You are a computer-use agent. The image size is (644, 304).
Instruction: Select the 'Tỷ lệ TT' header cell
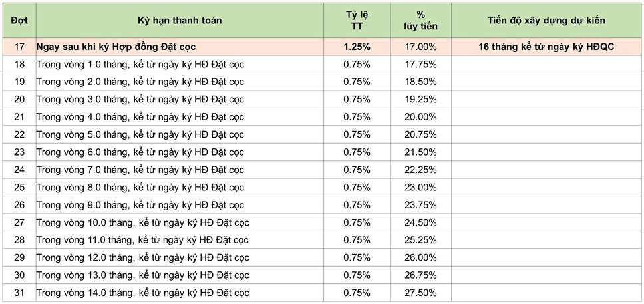[x=357, y=21]
